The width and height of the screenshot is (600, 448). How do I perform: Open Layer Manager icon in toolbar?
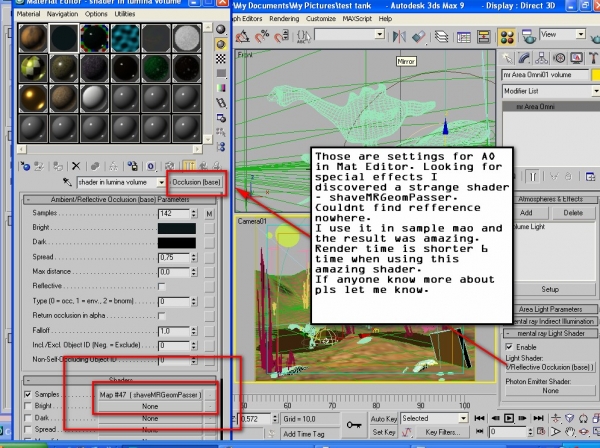(x=442, y=37)
